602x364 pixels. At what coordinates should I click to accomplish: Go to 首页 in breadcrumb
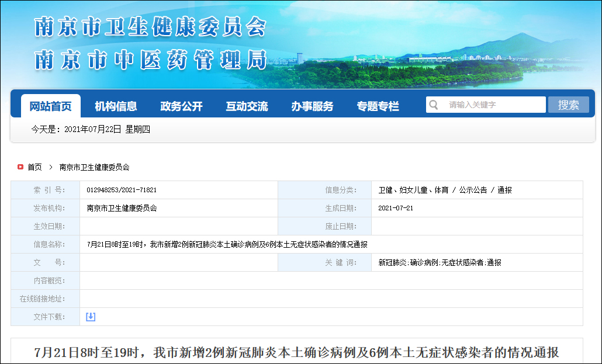(x=34, y=167)
